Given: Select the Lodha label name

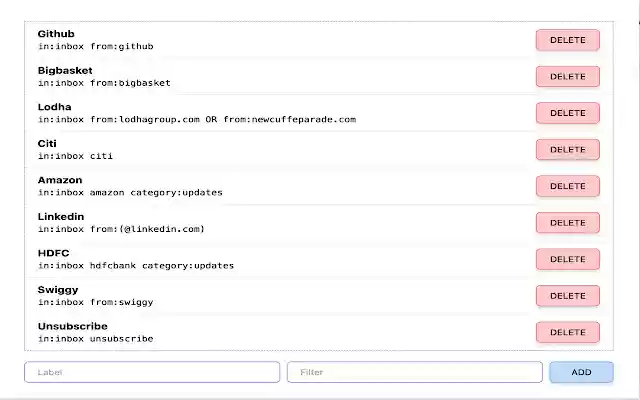Looking at the screenshot, I should click(54, 107).
